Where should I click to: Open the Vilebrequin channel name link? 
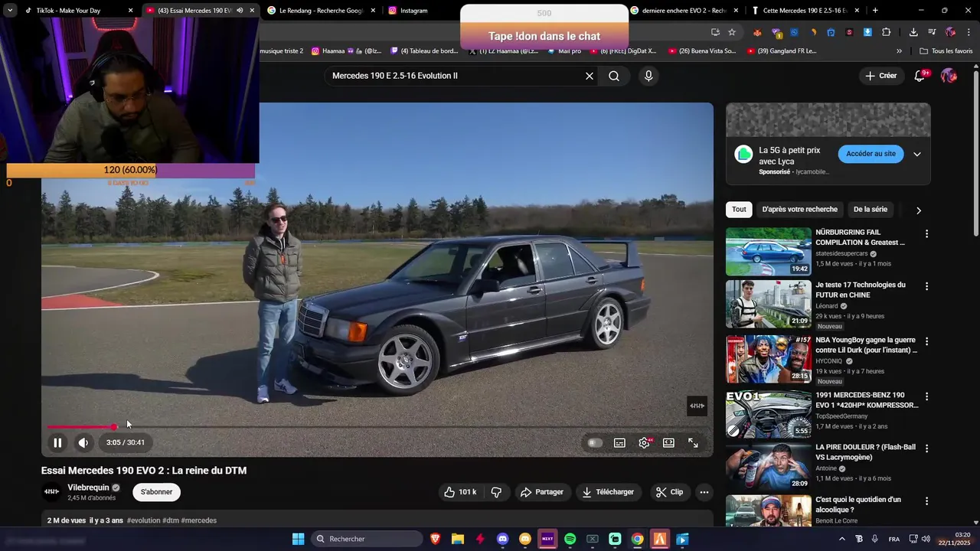click(x=88, y=487)
